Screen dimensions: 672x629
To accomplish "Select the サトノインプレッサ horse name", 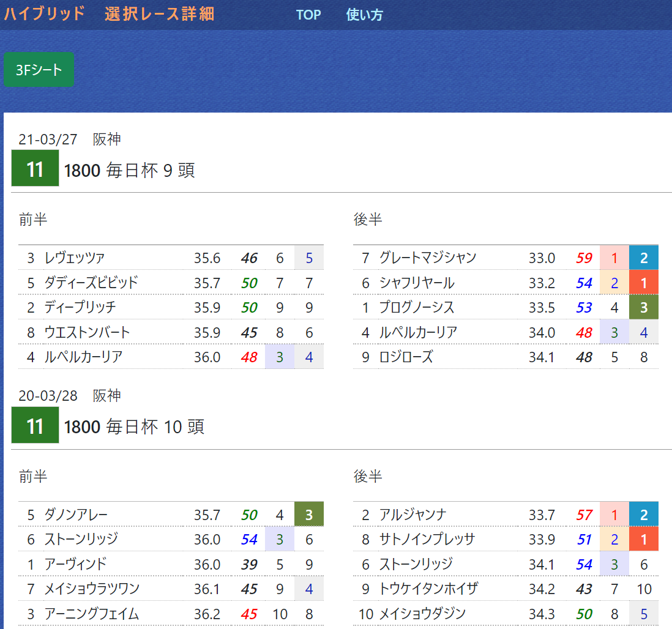I will click(x=427, y=539).
